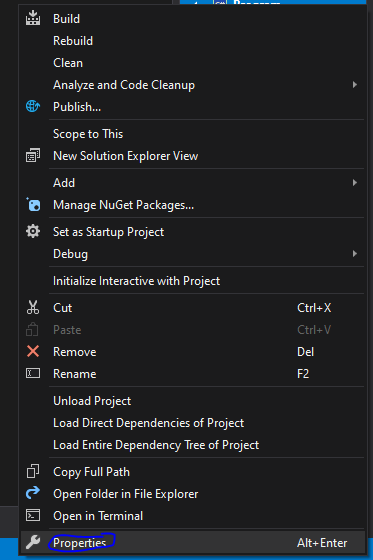
Task: Click the Build icon
Action: coord(33,18)
